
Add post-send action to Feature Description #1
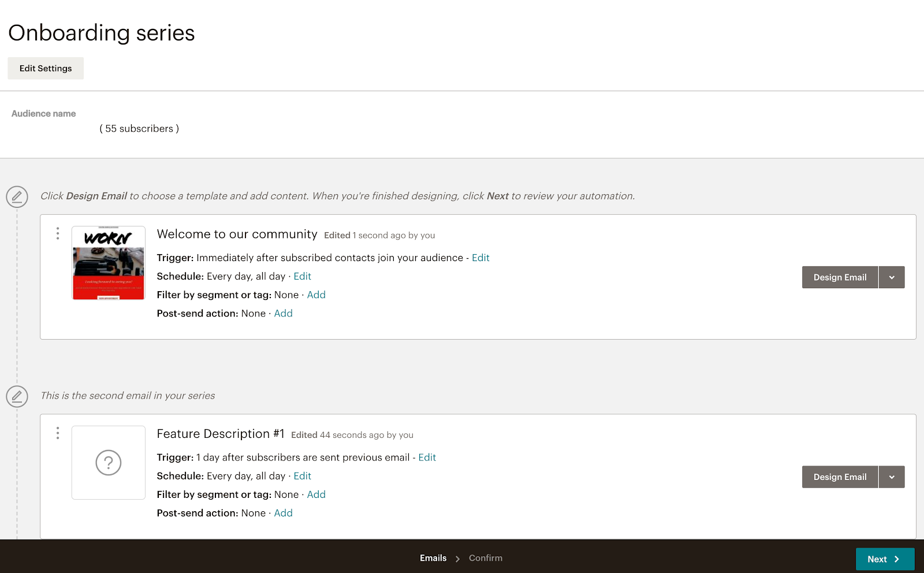[283, 513]
